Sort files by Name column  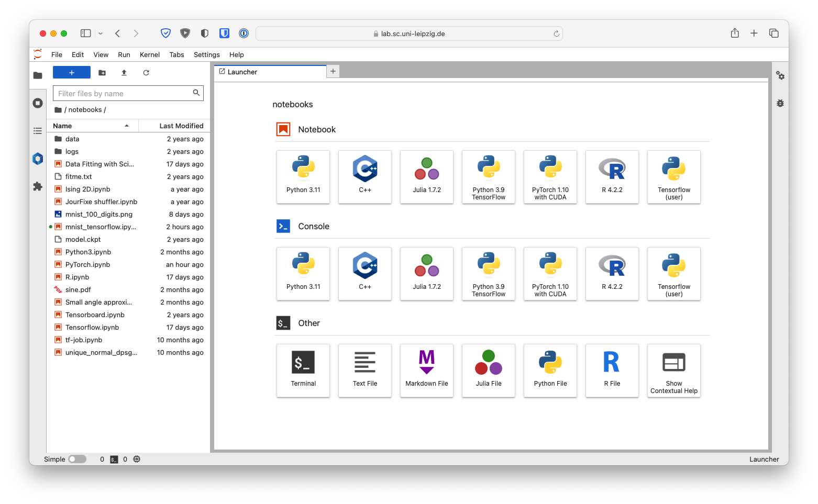coord(92,126)
